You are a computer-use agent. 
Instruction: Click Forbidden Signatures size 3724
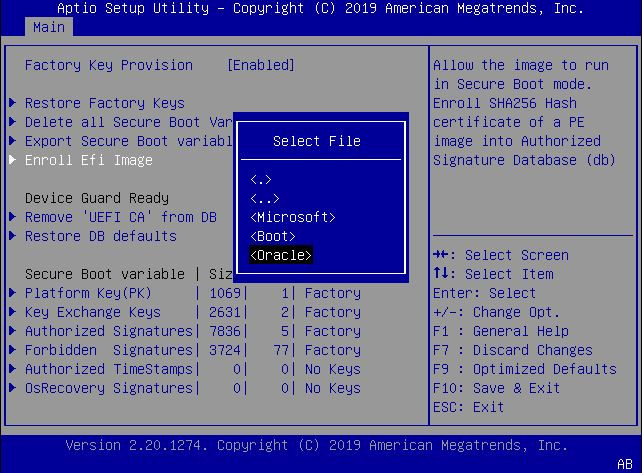(x=225, y=350)
